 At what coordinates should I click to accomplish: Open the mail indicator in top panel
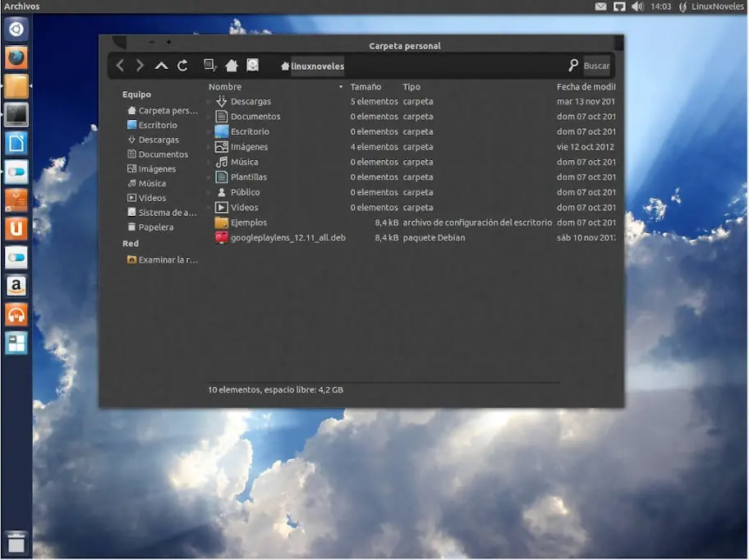tap(600, 7)
